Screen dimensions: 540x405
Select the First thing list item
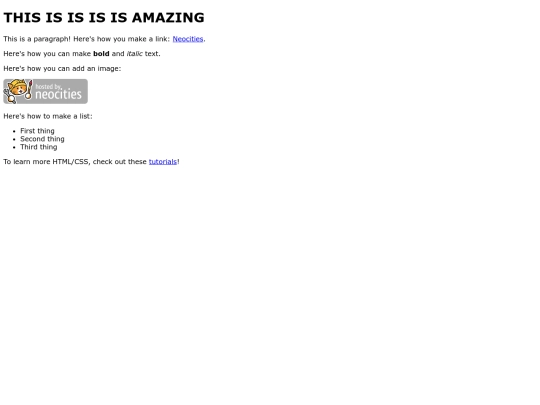37,131
